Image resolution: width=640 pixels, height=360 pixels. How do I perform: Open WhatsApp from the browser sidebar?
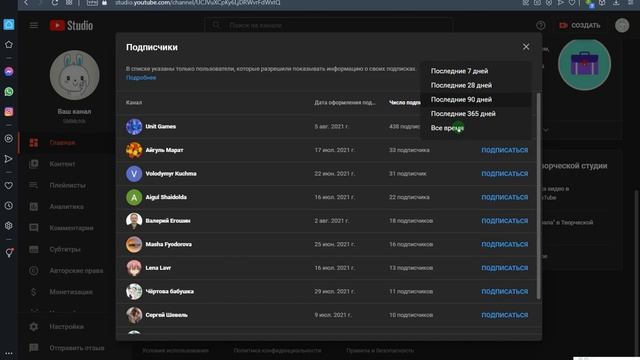[x=9, y=91]
